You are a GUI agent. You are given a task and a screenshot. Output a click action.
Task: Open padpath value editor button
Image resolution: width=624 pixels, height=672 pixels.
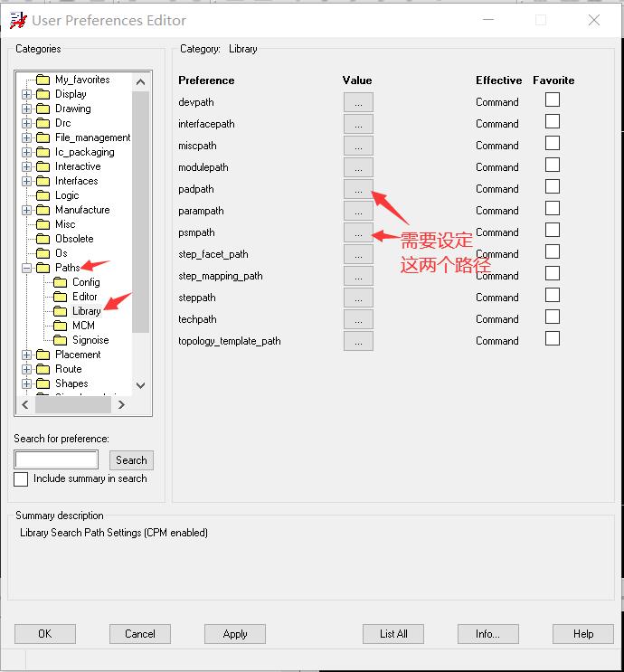tap(358, 189)
